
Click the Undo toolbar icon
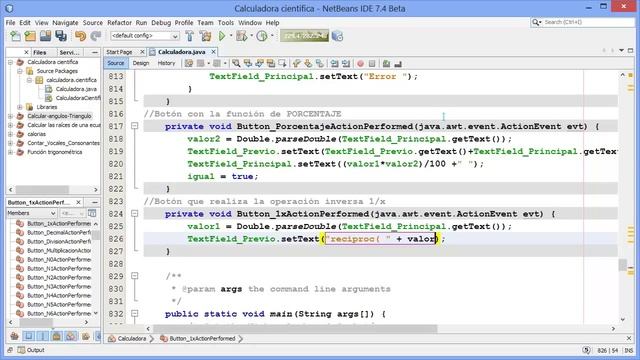(80, 36)
